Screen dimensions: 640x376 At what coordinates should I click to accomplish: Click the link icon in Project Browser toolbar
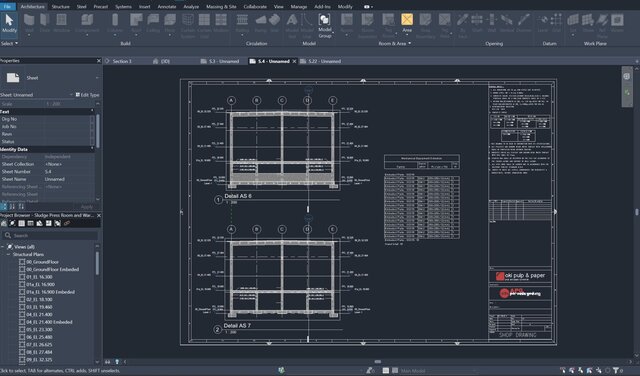67,223
